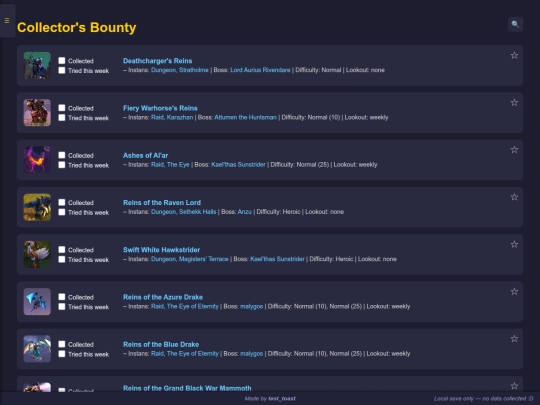Click the Deathcharger's Reins mount thumbnail
Screen dimensions: 540x405
[37, 65]
